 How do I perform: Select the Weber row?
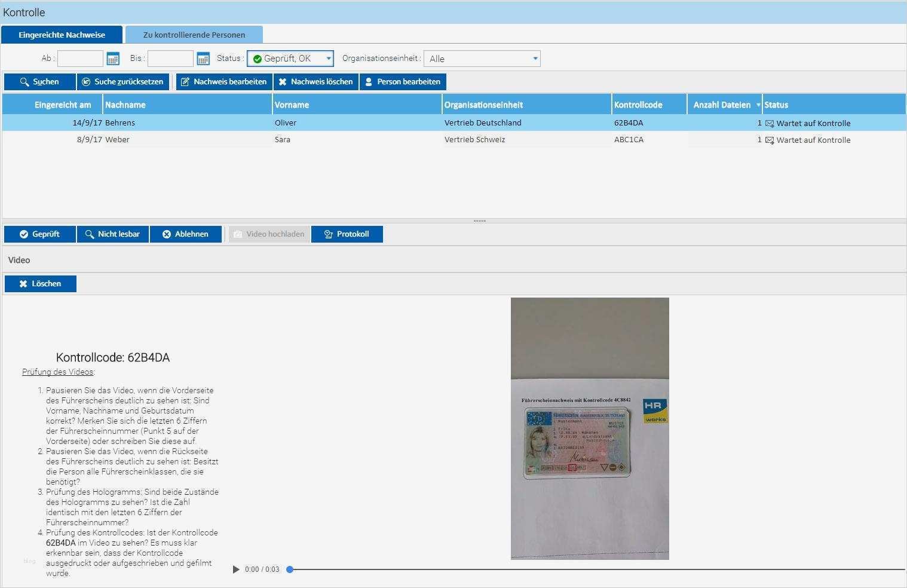454,140
